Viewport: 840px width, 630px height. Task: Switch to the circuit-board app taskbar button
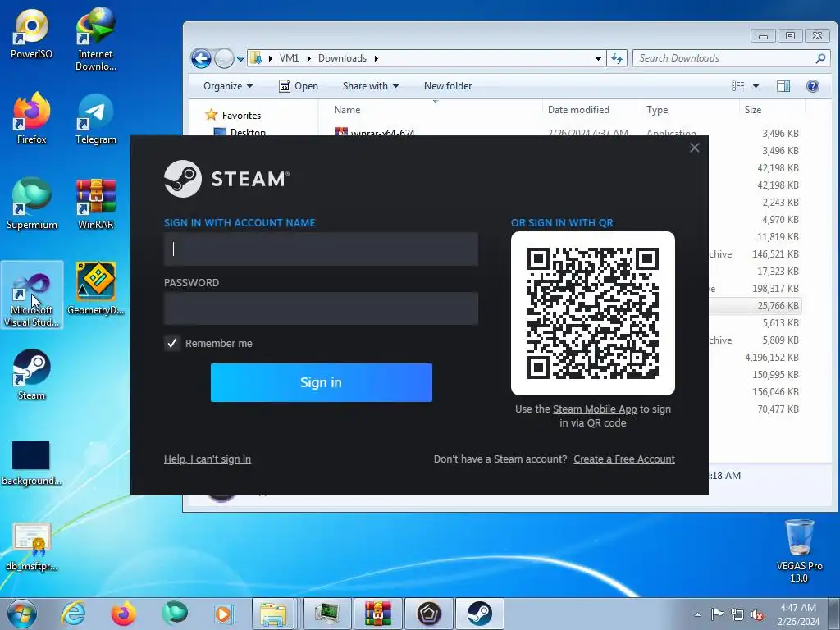pyautogui.click(x=326, y=614)
